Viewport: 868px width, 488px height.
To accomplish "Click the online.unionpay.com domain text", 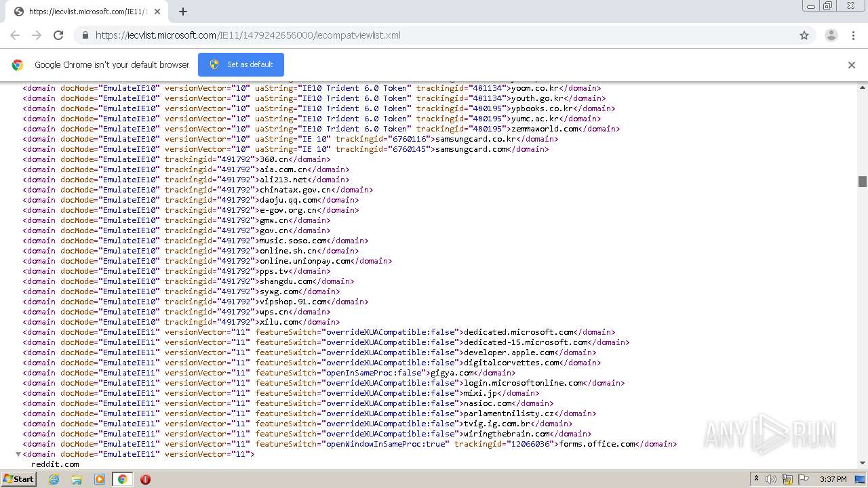I will point(304,261).
